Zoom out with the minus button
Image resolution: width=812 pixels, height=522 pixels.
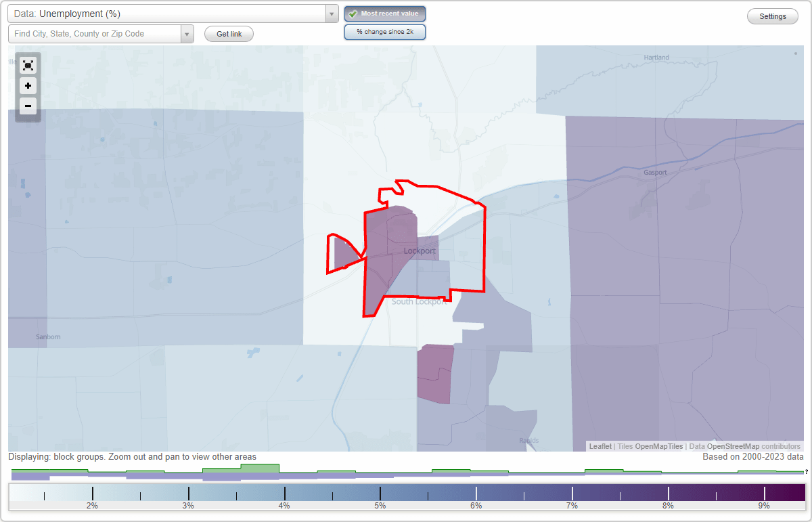coord(28,106)
